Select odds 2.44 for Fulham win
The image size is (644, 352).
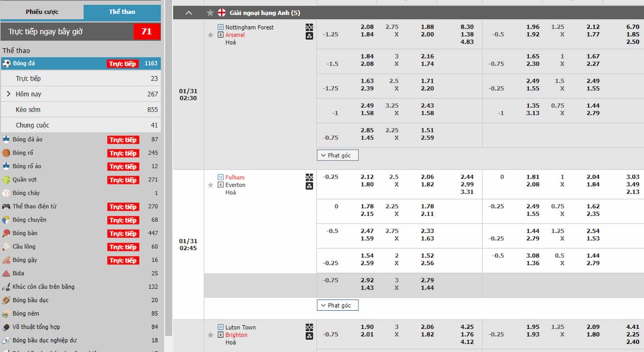[x=467, y=177]
